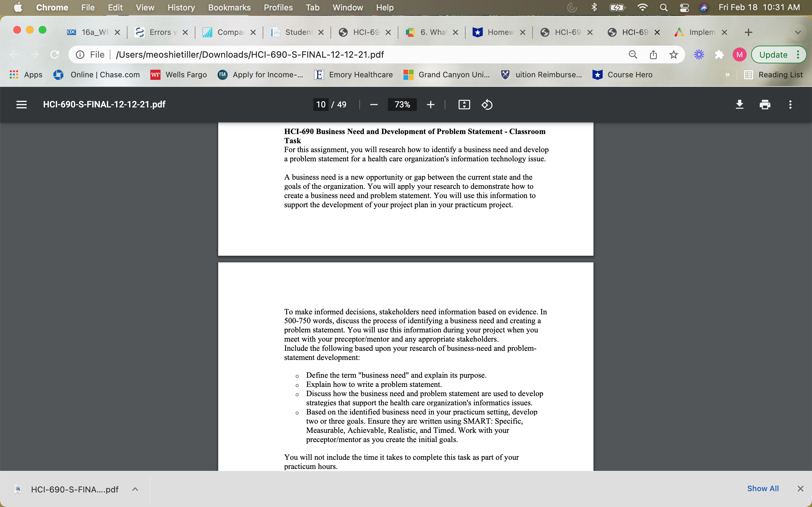The height and width of the screenshot is (507, 812).
Task: Share the current page
Action: 653,54
